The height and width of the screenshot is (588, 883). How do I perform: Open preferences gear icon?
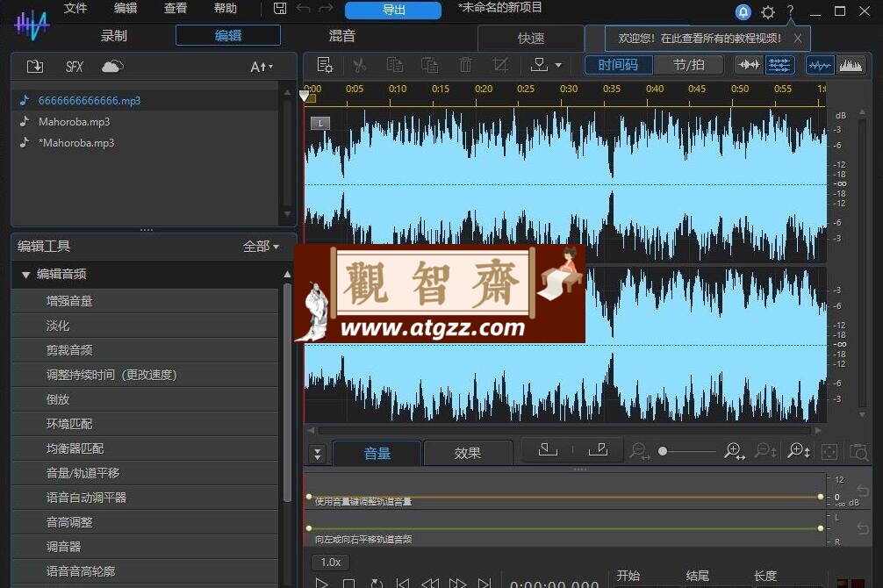pyautogui.click(x=767, y=11)
